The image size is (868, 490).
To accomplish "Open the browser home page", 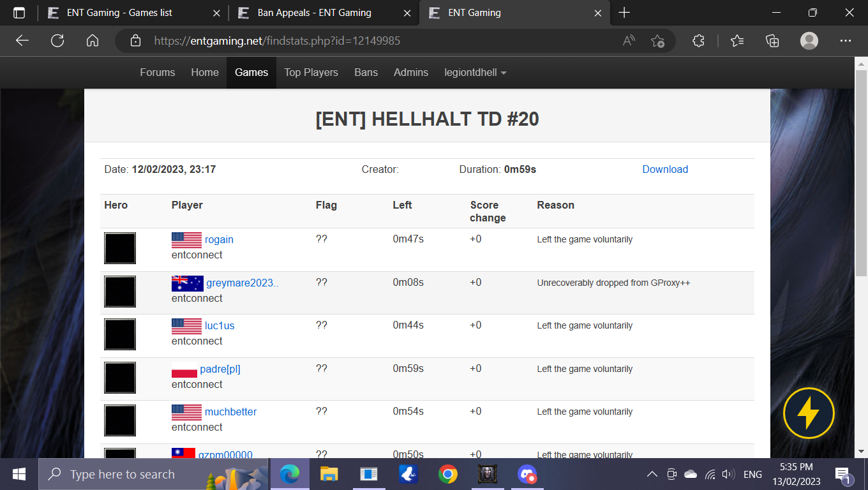I will click(93, 41).
